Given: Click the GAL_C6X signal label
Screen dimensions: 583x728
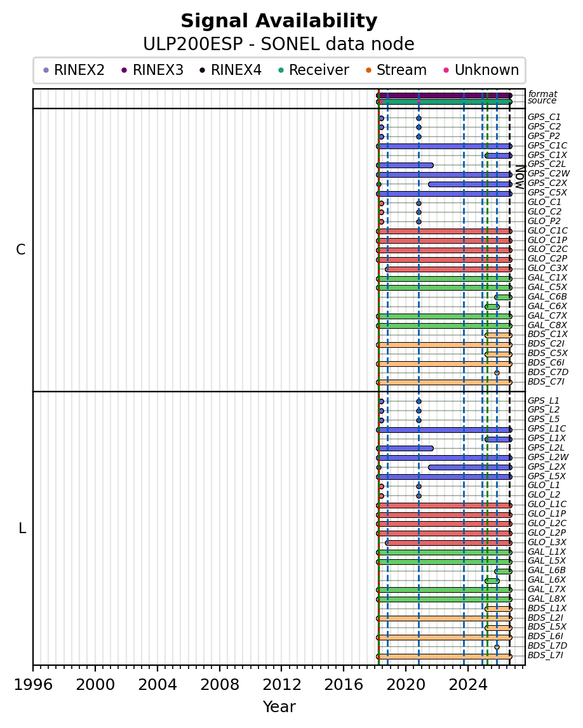Looking at the screenshot, I should pyautogui.click(x=547, y=306).
